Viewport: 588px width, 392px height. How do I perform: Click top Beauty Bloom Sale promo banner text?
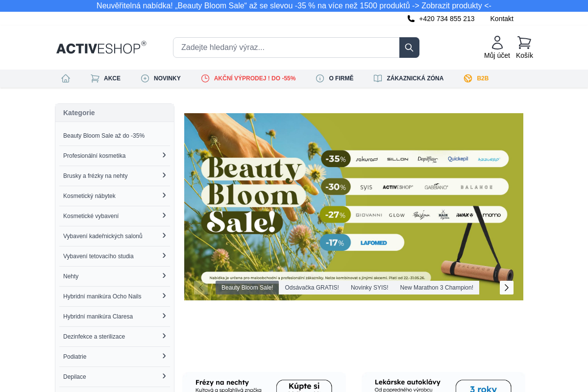point(294,6)
